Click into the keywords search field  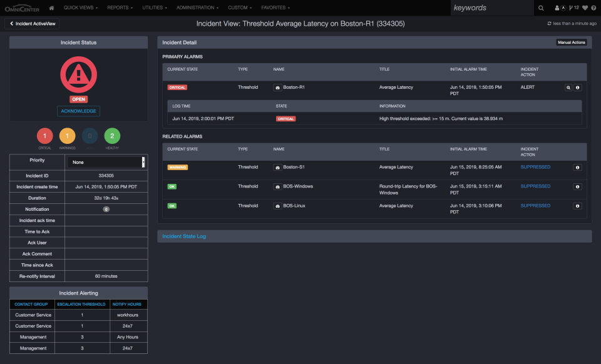click(x=492, y=8)
